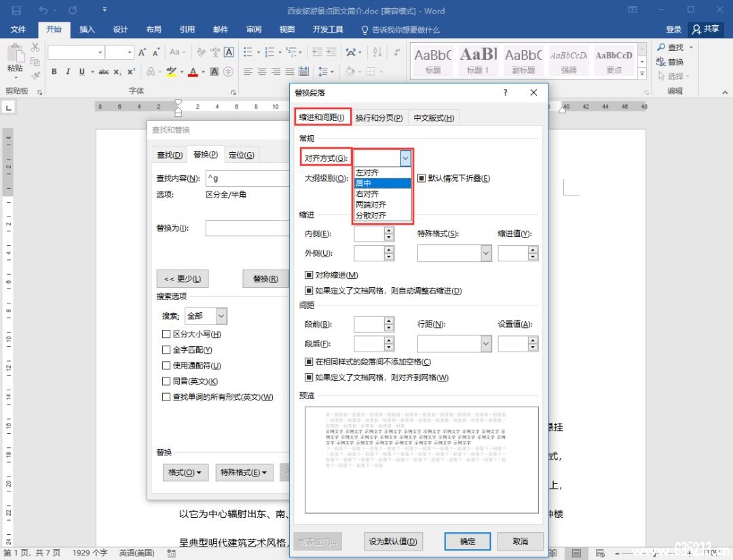Toggle 在相同样式的段落间不添加空格 checkbox
The height and width of the screenshot is (560, 733).
point(309,362)
